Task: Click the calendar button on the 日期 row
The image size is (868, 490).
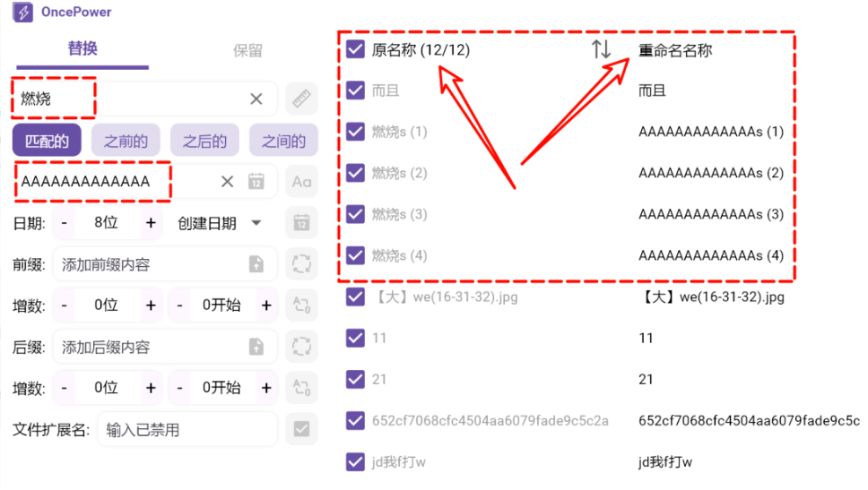Action: pos(301,223)
